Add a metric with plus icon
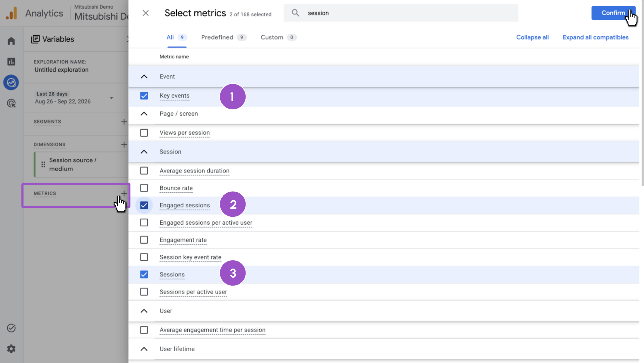The height and width of the screenshot is (363, 644). [x=124, y=193]
